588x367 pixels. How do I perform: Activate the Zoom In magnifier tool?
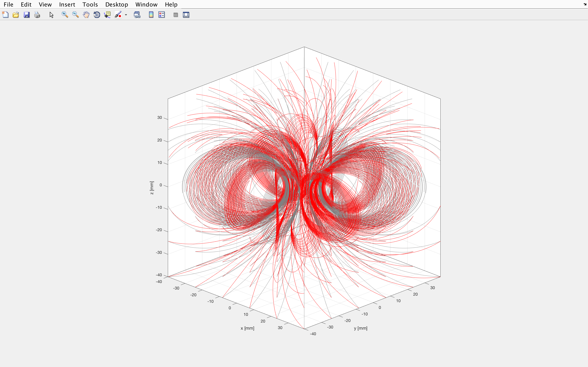(65, 15)
